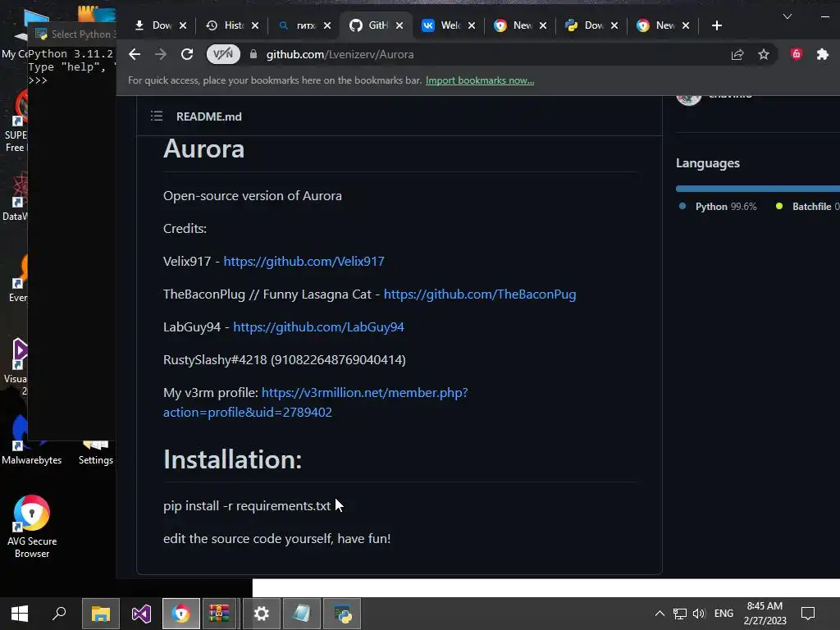Image resolution: width=840 pixels, height=630 pixels.
Task: Open WinRAR from the taskbar
Action: point(219,614)
